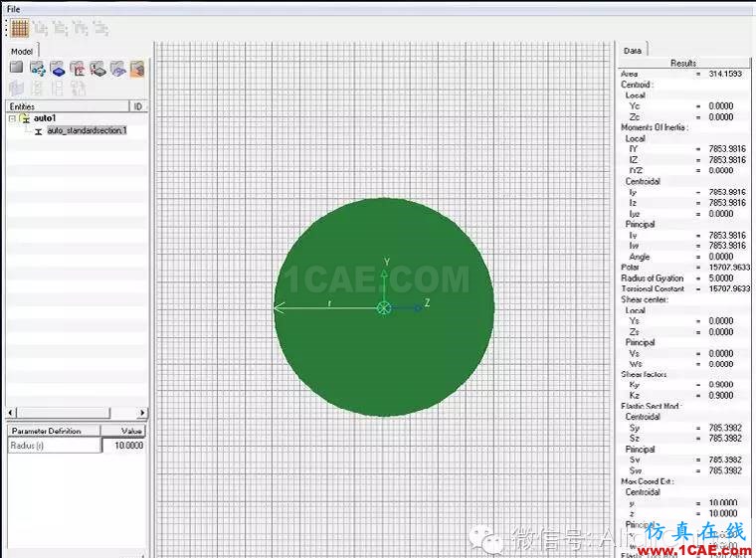The height and width of the screenshot is (558, 756).
Task: Click the Moments Of Inertia heading
Action: tap(655, 127)
